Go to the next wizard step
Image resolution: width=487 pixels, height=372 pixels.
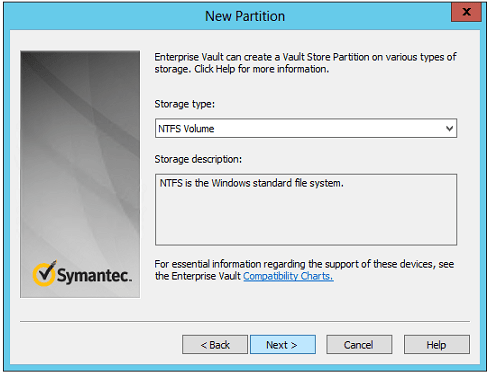283,345
